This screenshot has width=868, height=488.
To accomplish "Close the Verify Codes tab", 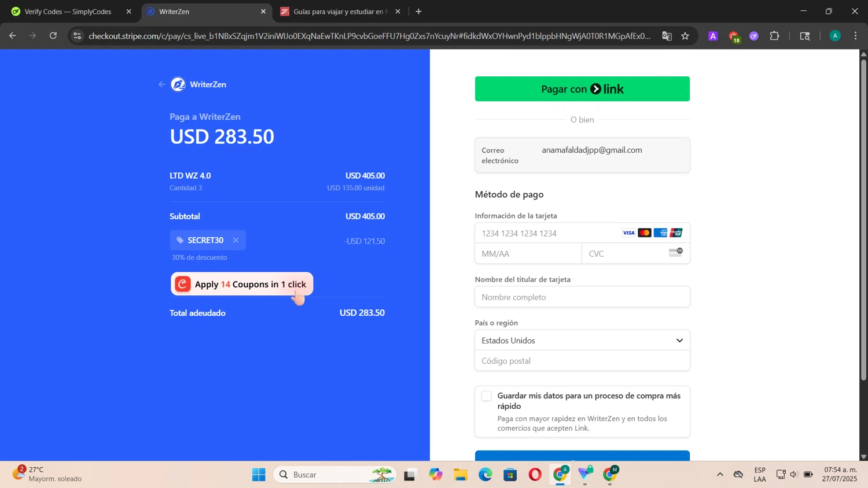I will pyautogui.click(x=128, y=12).
